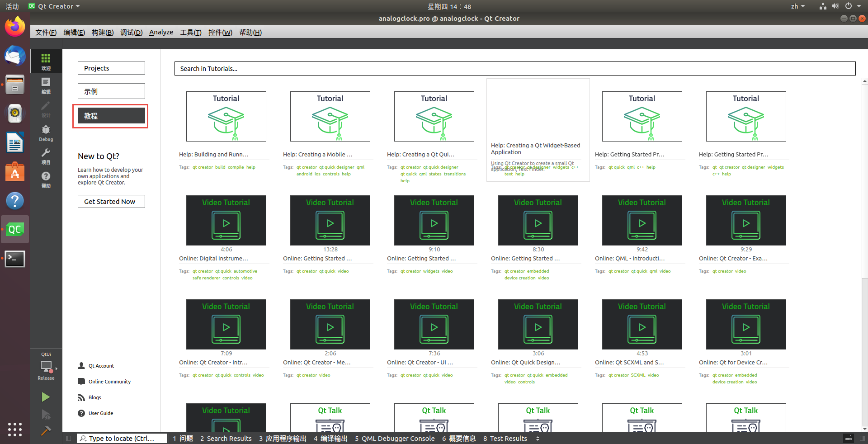The image size is (868, 444).
Task: Open LibreOffice Writer from the dock
Action: click(15, 143)
